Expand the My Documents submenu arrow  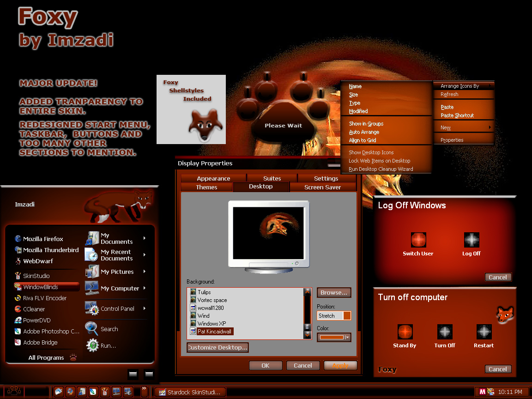coord(145,238)
